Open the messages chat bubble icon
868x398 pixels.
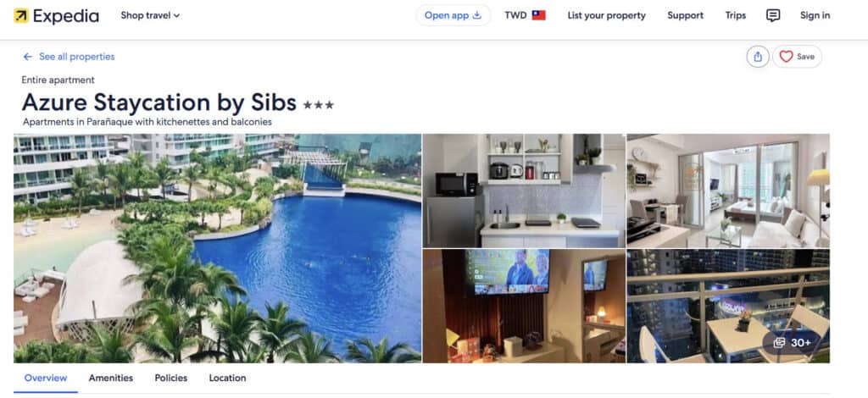pyautogui.click(x=773, y=15)
